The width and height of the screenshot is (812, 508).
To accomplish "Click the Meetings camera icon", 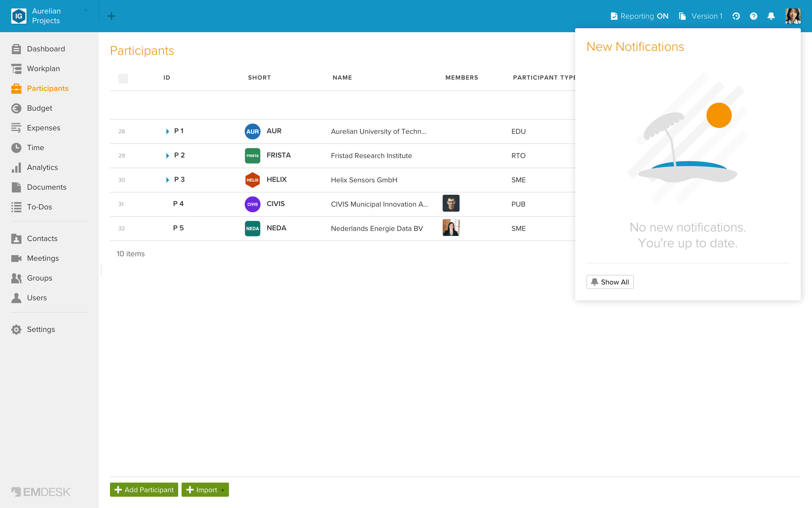I will pos(16,258).
